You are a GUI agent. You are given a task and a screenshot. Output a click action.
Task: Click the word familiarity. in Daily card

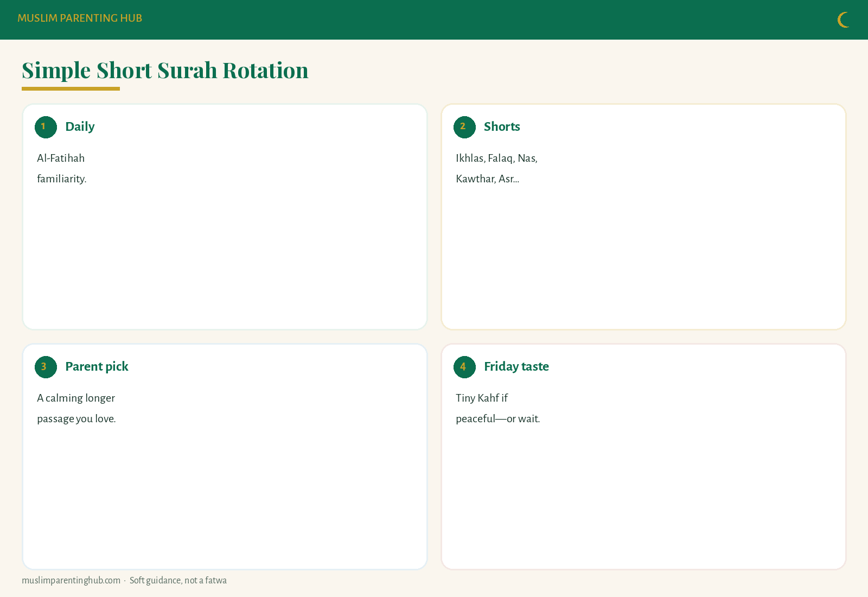point(62,179)
